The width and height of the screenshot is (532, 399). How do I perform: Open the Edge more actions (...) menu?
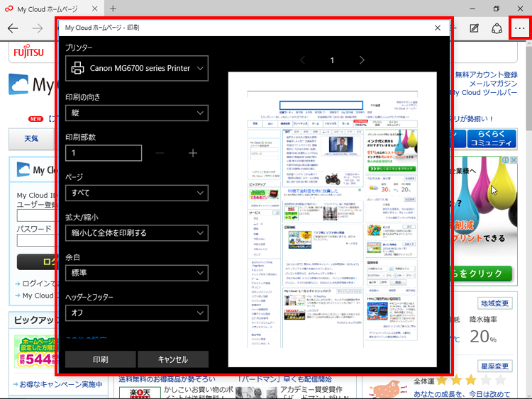(x=519, y=28)
